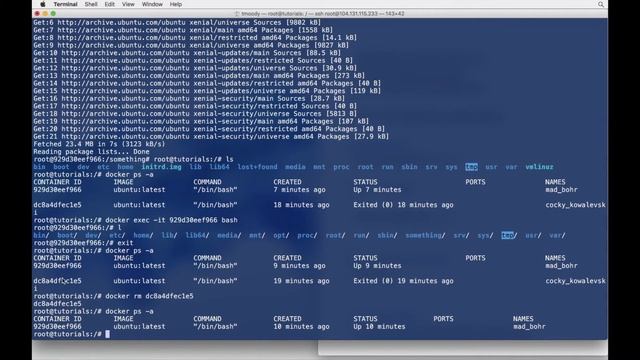Click 'home/' in the container listing

(143, 236)
